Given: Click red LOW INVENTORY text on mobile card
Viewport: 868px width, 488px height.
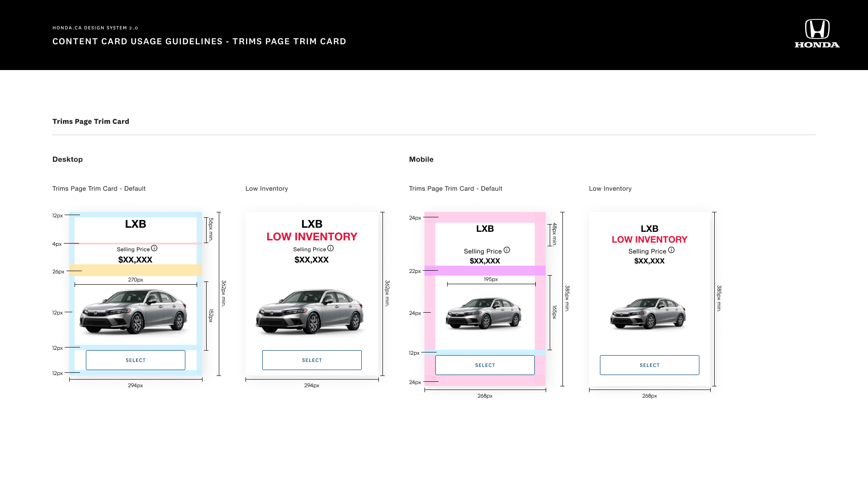Looking at the screenshot, I should tap(650, 239).
